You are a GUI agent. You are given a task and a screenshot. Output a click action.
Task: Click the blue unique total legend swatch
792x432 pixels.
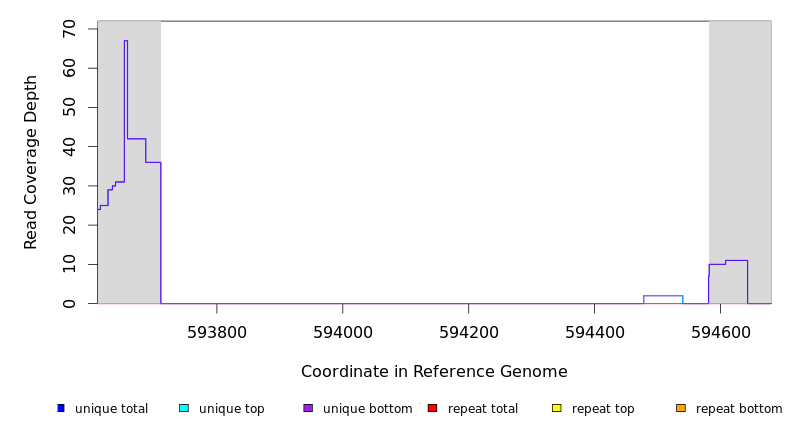tap(61, 408)
